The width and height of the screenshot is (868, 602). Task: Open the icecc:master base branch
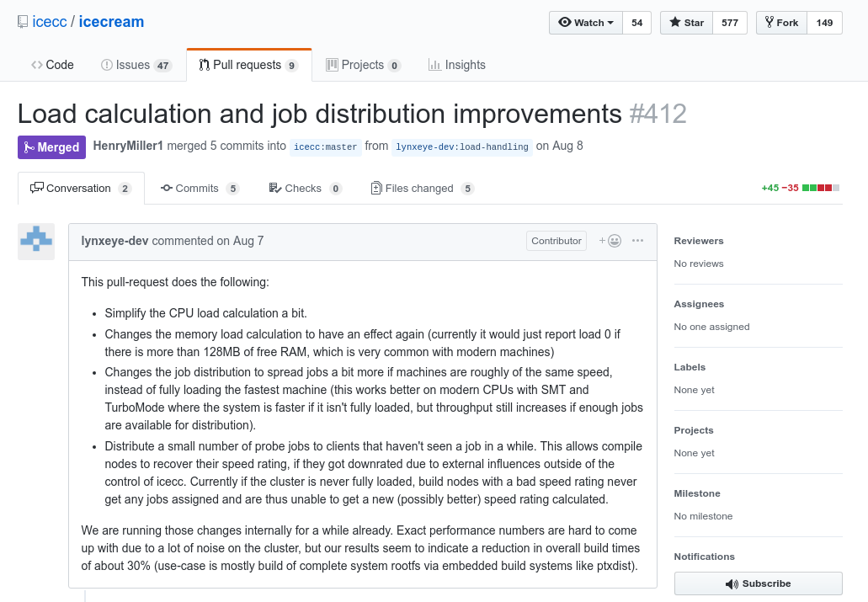(326, 147)
